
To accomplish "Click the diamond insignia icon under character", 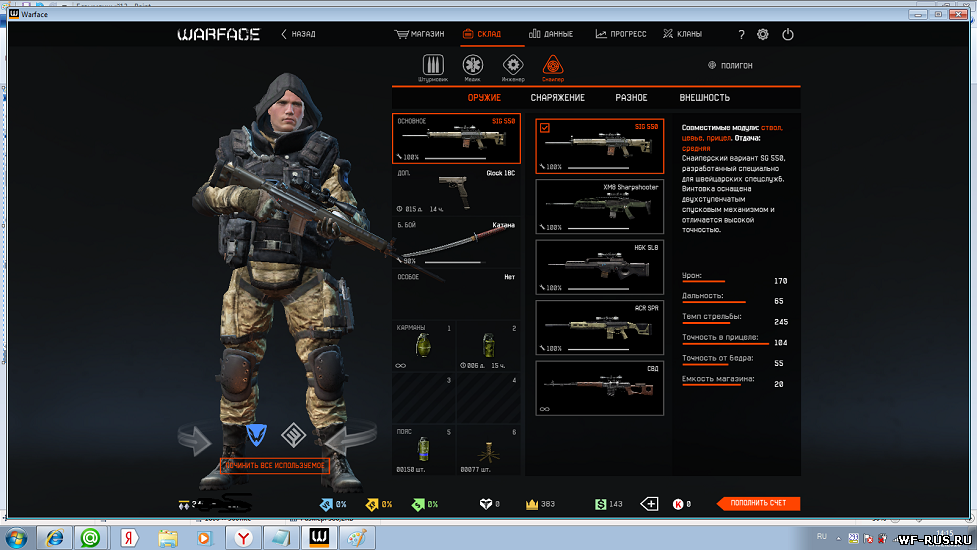I will point(293,435).
